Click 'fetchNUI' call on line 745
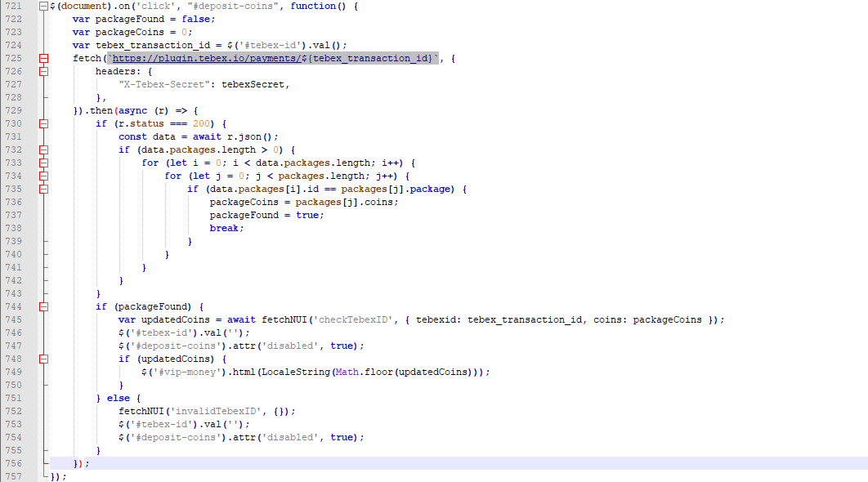The image size is (868, 482). pos(284,320)
